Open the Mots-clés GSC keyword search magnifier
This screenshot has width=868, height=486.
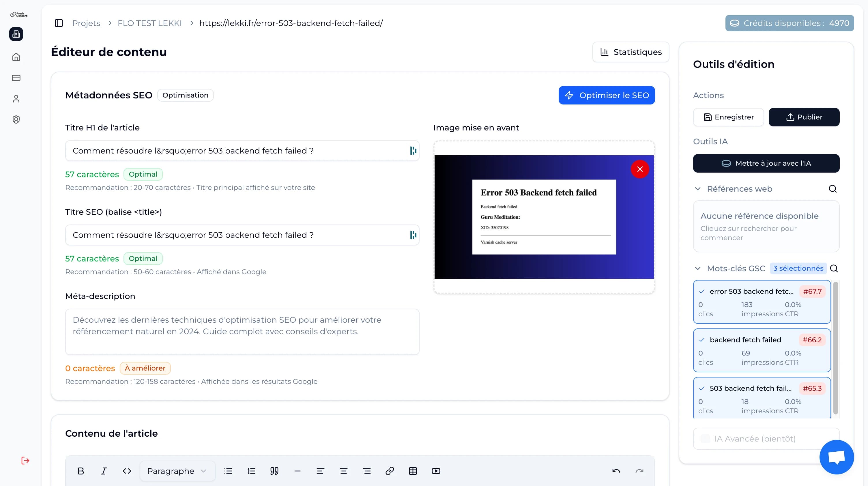pyautogui.click(x=834, y=268)
